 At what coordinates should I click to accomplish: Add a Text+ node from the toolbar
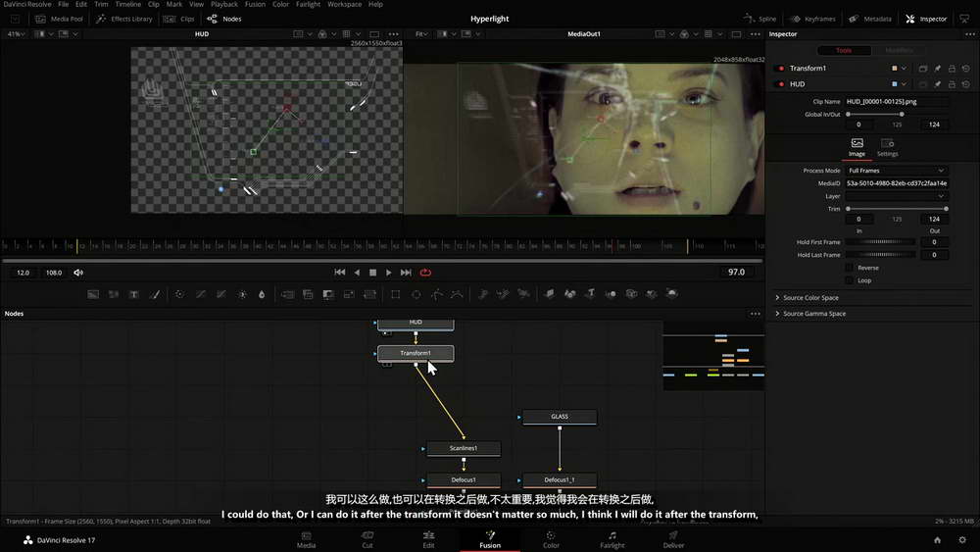click(x=133, y=294)
